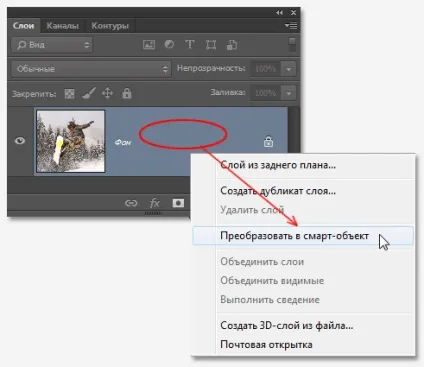Viewport: 424px width, 367px height.
Task: Lock image pixels brush icon
Action: point(89,93)
